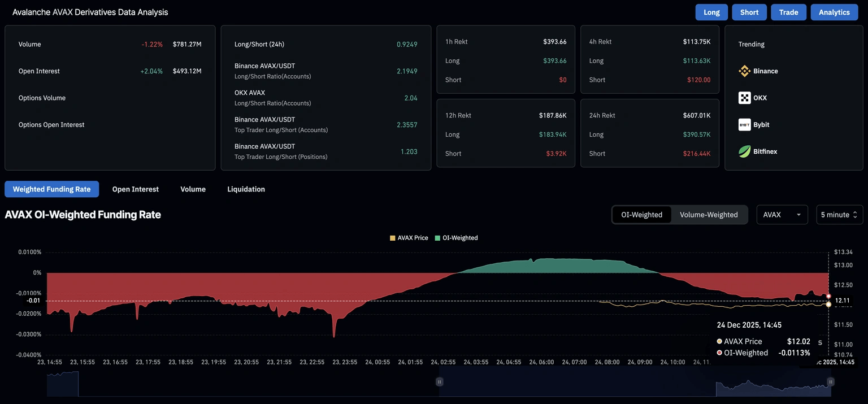Switch to the Open Interest tab
Image resolution: width=868 pixels, height=404 pixels.
(x=136, y=189)
